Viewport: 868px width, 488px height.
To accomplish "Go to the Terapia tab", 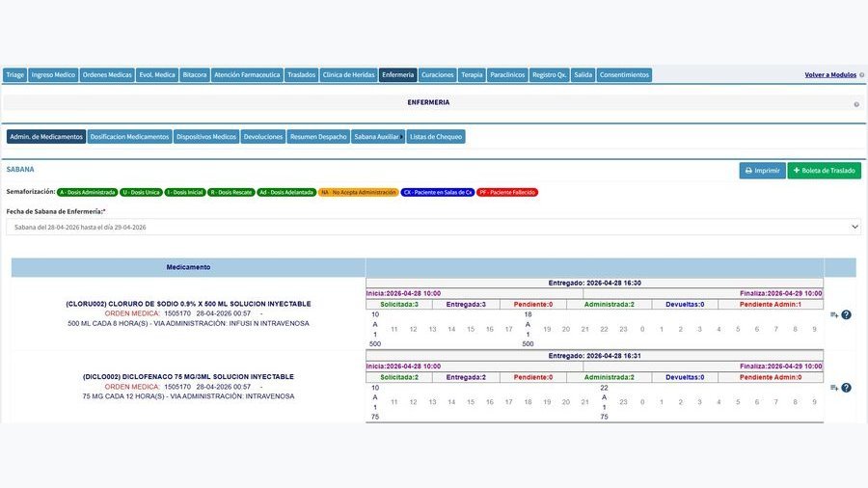I will point(473,74).
